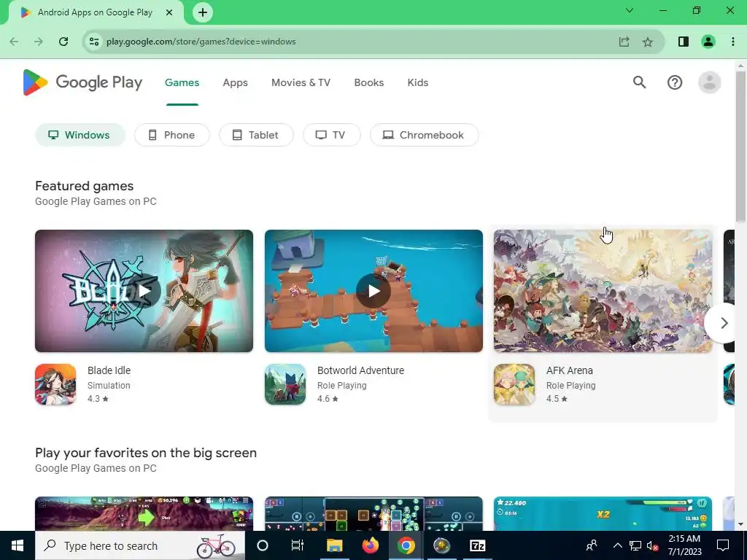Open the Botworld Adventure title link
This screenshot has width=747, height=560.
tap(360, 370)
